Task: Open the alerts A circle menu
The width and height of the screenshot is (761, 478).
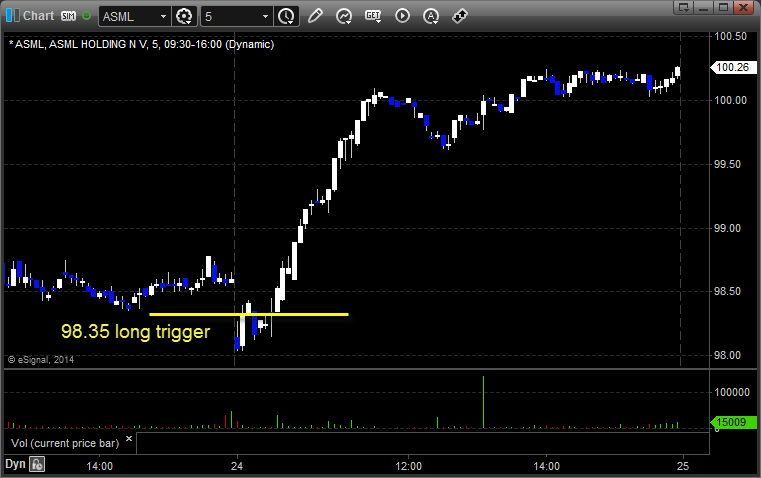Action: pos(431,16)
